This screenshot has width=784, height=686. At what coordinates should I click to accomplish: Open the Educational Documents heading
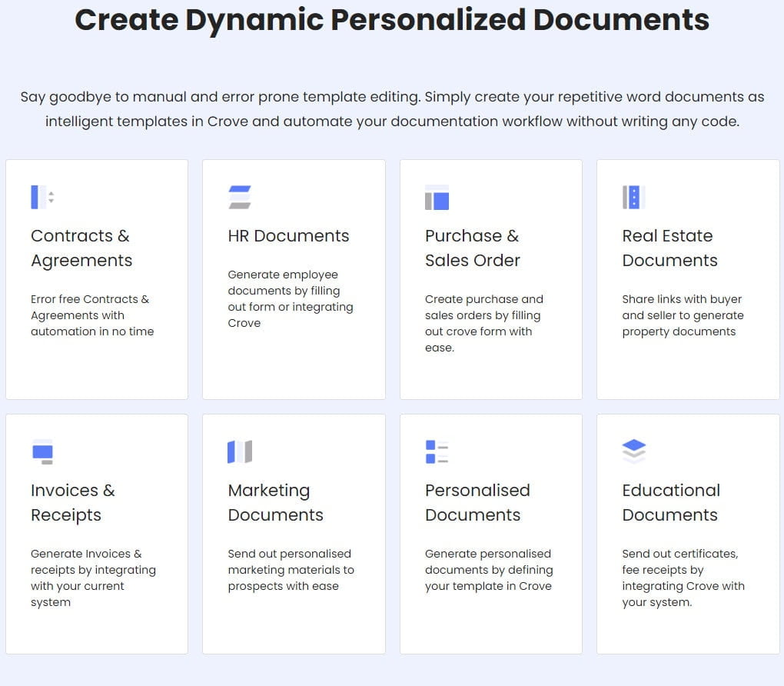click(x=670, y=502)
